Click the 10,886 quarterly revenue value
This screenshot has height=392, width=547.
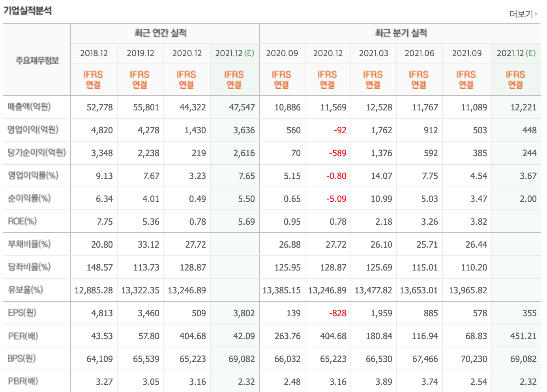(288, 107)
